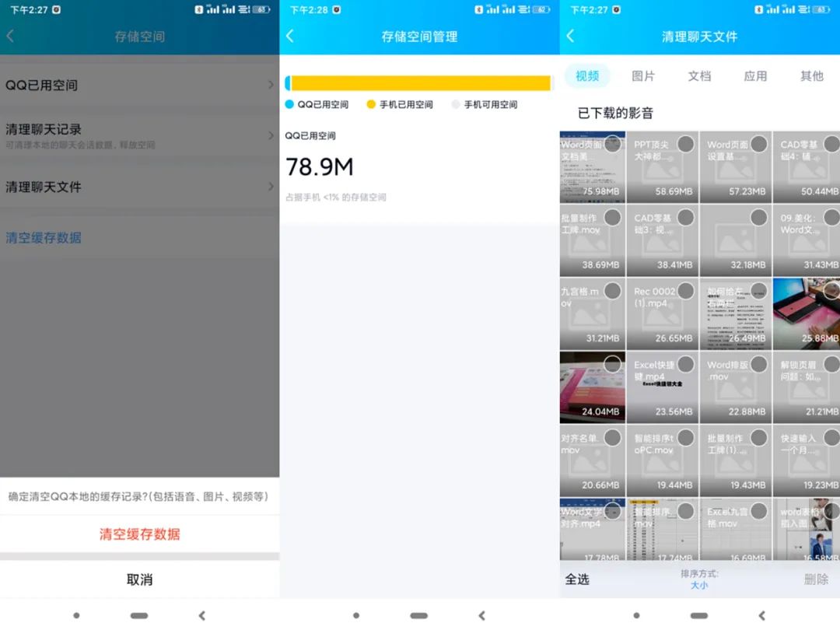Tap Android recents dot under 存储空间 screen
Image resolution: width=840 pixels, height=630 pixels.
point(76,615)
